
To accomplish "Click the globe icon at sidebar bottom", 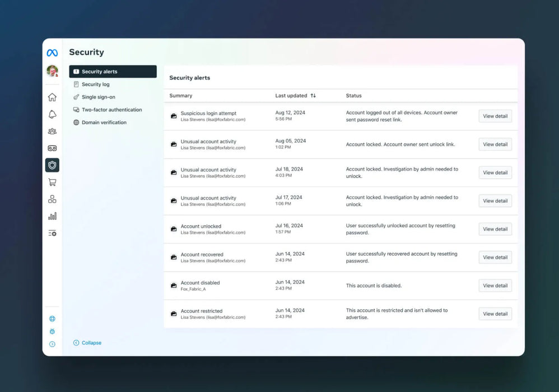I will [52, 319].
